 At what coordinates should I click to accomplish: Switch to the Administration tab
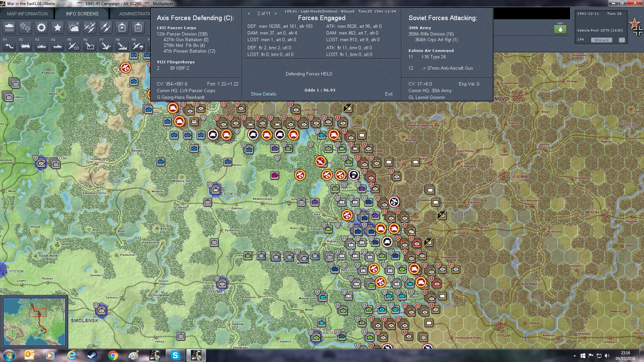[x=134, y=14]
